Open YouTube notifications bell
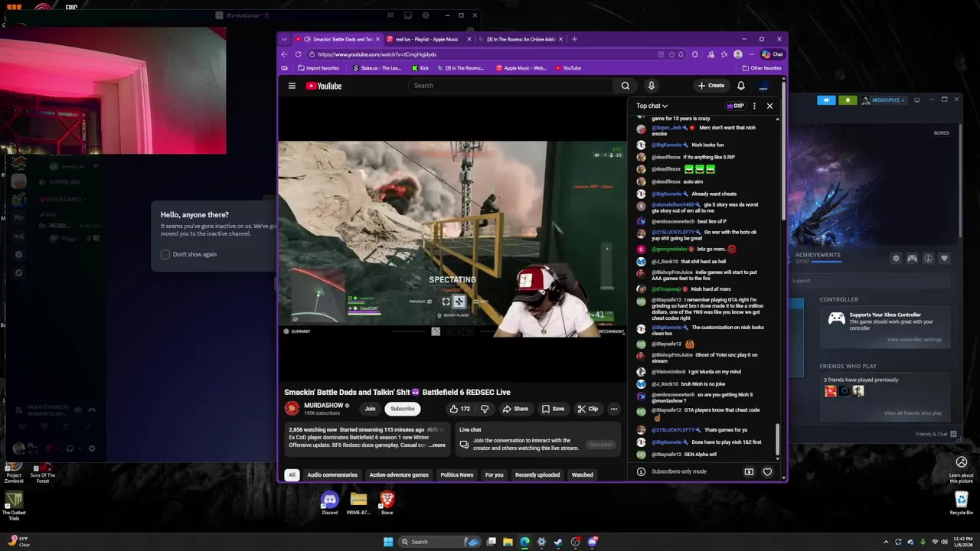 [741, 86]
